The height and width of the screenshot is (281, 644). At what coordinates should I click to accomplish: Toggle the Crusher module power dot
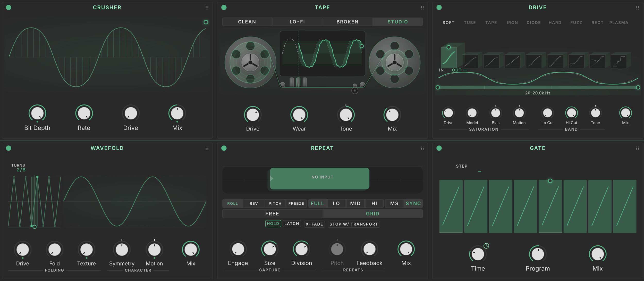pos(9,7)
